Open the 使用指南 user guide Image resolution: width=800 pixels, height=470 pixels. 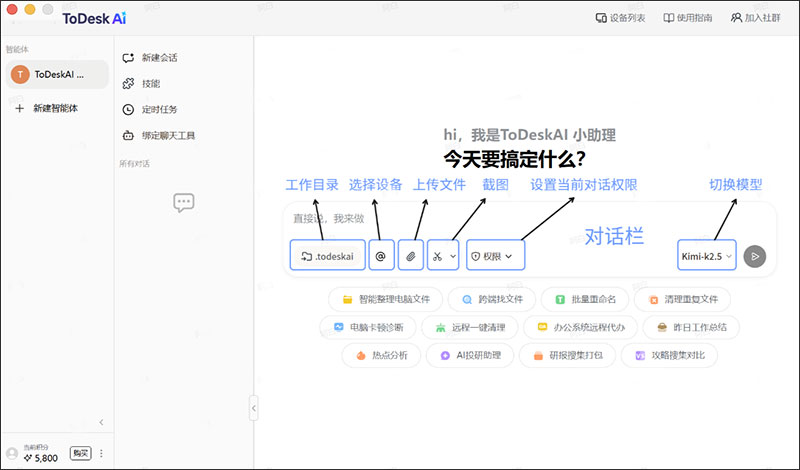coord(687,18)
